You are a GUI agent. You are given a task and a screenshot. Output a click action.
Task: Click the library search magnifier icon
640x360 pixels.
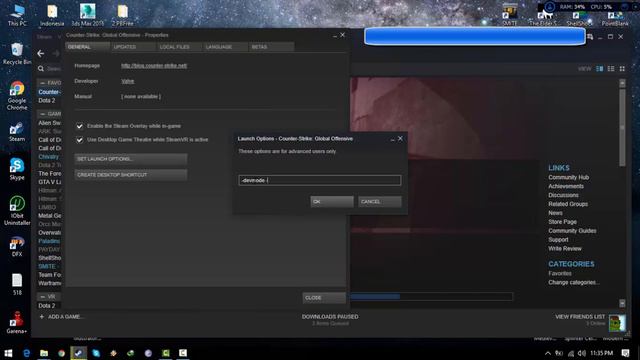[x=41, y=69]
